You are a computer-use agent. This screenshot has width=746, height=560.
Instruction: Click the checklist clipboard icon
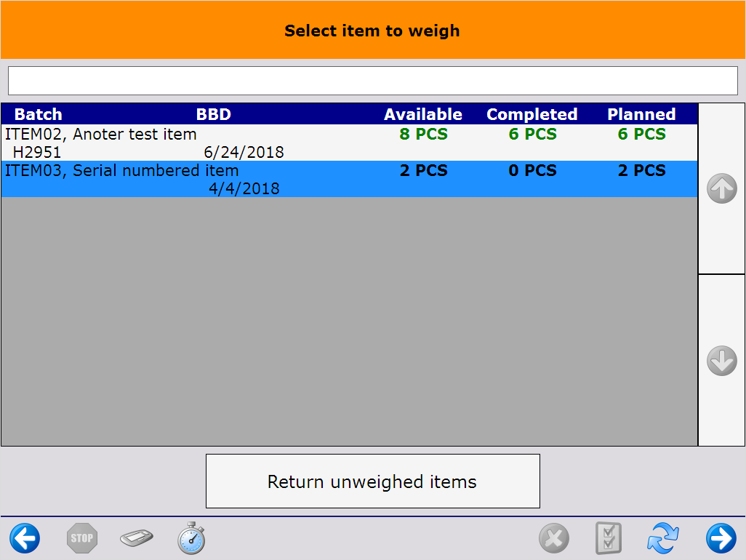(x=608, y=539)
